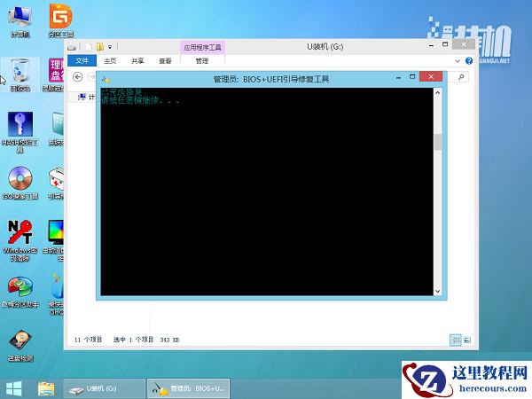Click the U装机 (G:) Explorer window title
The height and width of the screenshot is (399, 532).
click(x=325, y=47)
